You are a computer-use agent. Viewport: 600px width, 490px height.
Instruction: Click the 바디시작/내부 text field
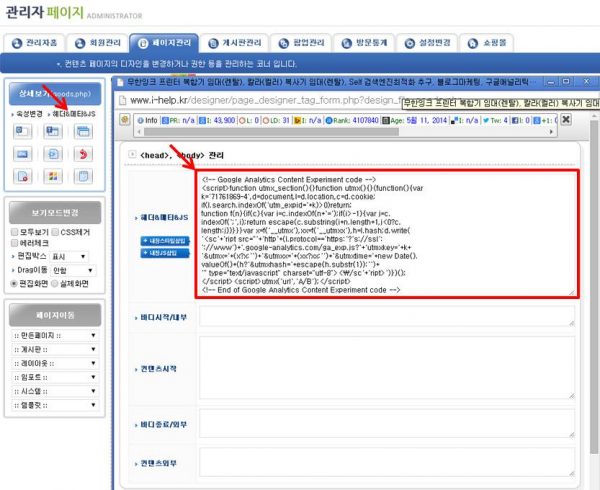pos(387,316)
